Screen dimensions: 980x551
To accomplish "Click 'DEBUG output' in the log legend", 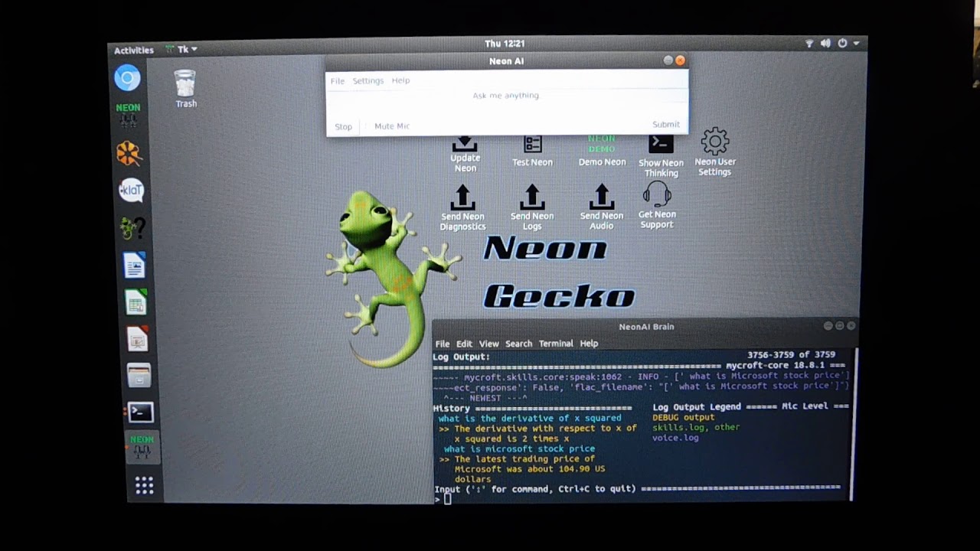I will coord(683,417).
